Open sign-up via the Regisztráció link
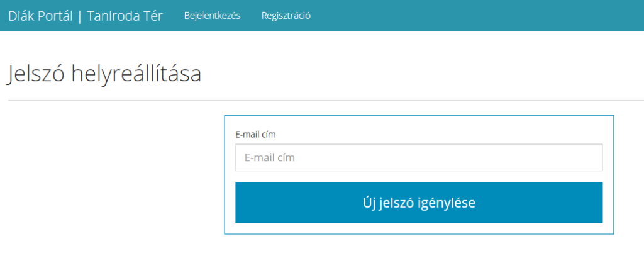Viewport: 644px width, 280px height. [x=286, y=16]
